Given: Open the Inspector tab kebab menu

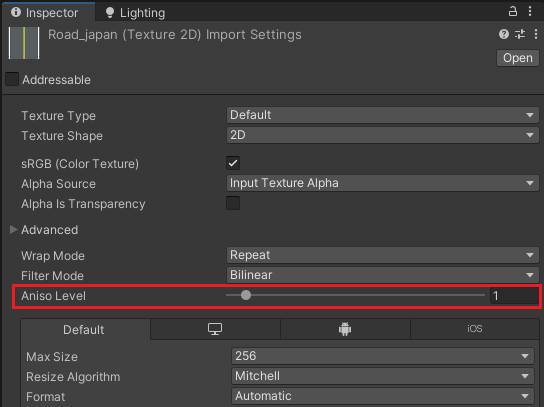Looking at the screenshot, I should [530, 11].
